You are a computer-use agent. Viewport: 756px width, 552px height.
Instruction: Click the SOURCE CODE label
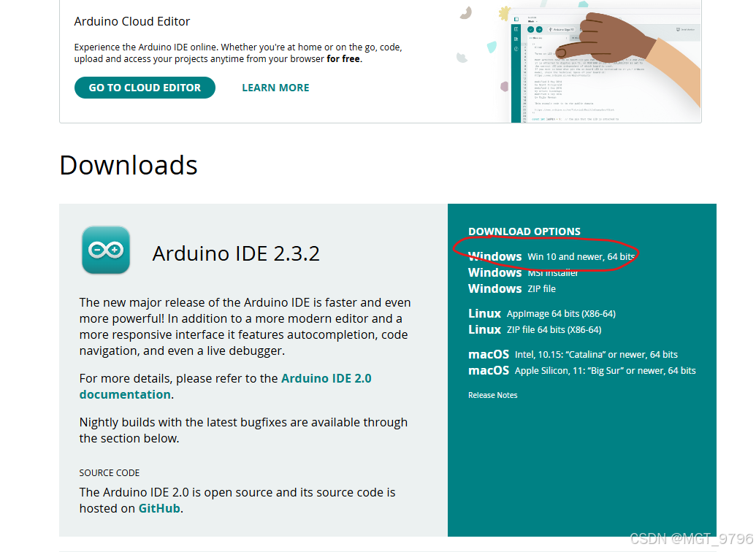coord(110,473)
